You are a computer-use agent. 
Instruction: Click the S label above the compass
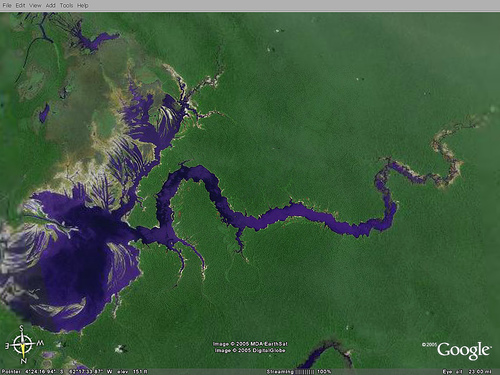(22, 328)
